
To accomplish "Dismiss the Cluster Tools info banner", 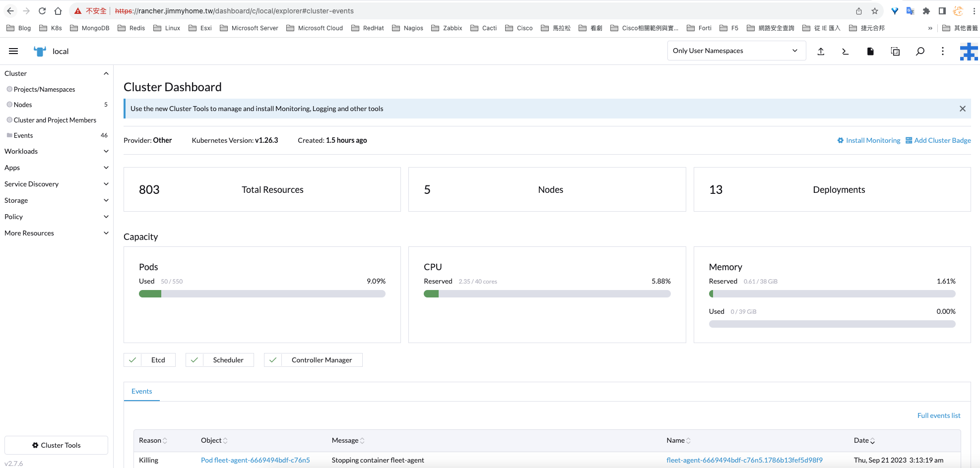I will (x=963, y=109).
